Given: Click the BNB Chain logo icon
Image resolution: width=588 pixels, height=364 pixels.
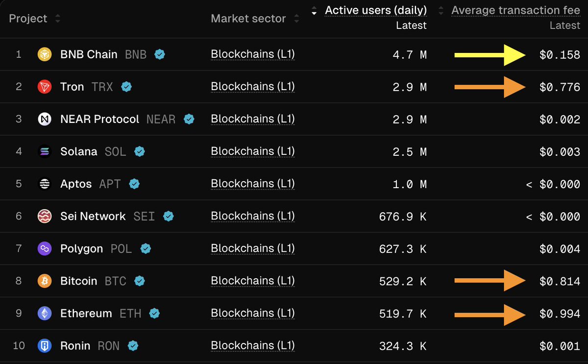Looking at the screenshot, I should point(45,54).
